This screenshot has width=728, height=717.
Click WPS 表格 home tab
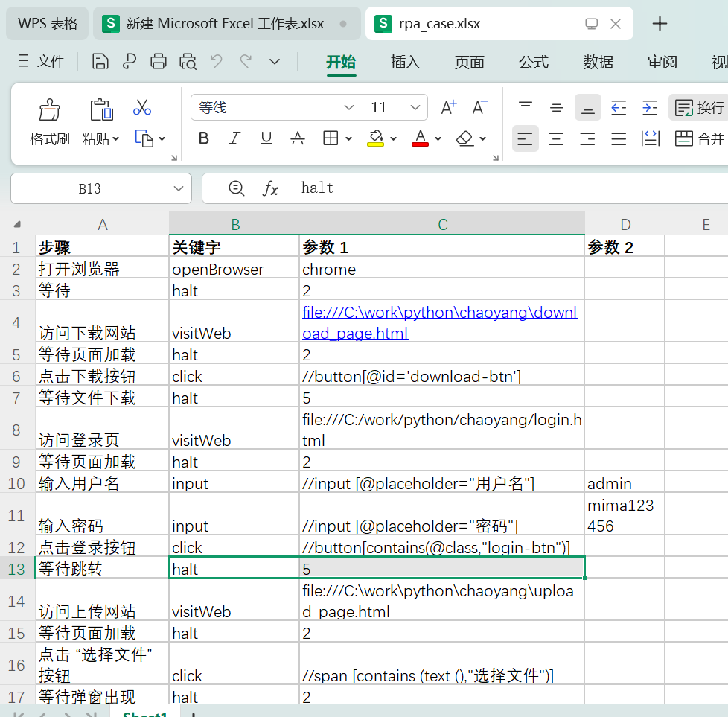point(48,23)
